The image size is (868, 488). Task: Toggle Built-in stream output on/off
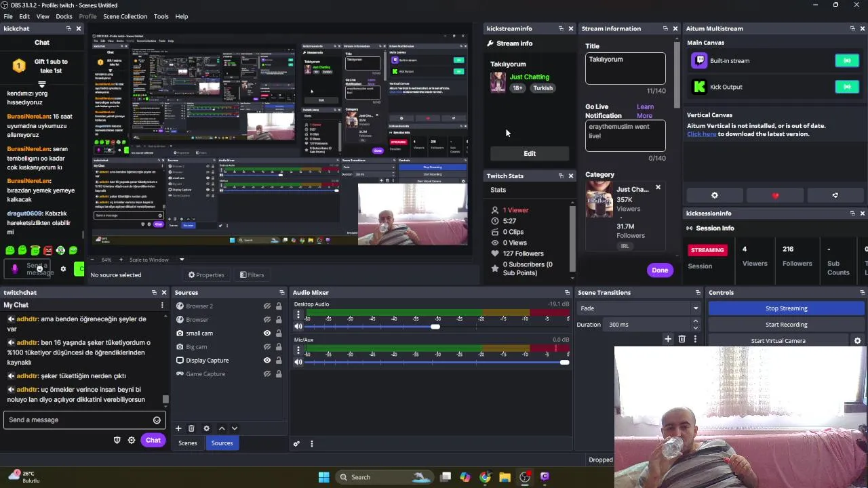tap(847, 61)
